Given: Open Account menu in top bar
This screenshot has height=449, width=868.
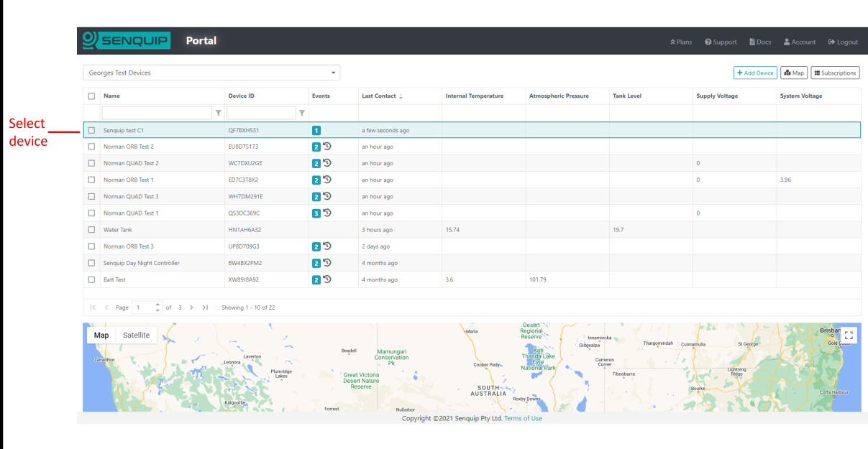Looking at the screenshot, I should (x=800, y=42).
